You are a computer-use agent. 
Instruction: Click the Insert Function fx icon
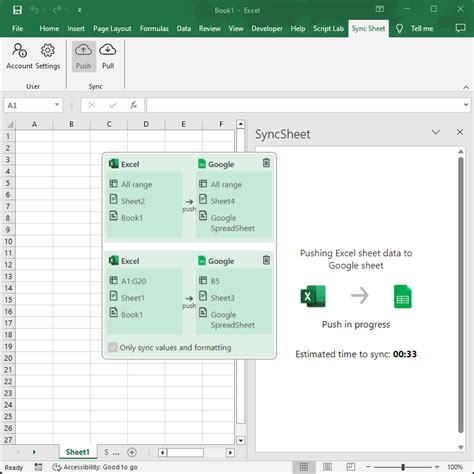click(134, 105)
